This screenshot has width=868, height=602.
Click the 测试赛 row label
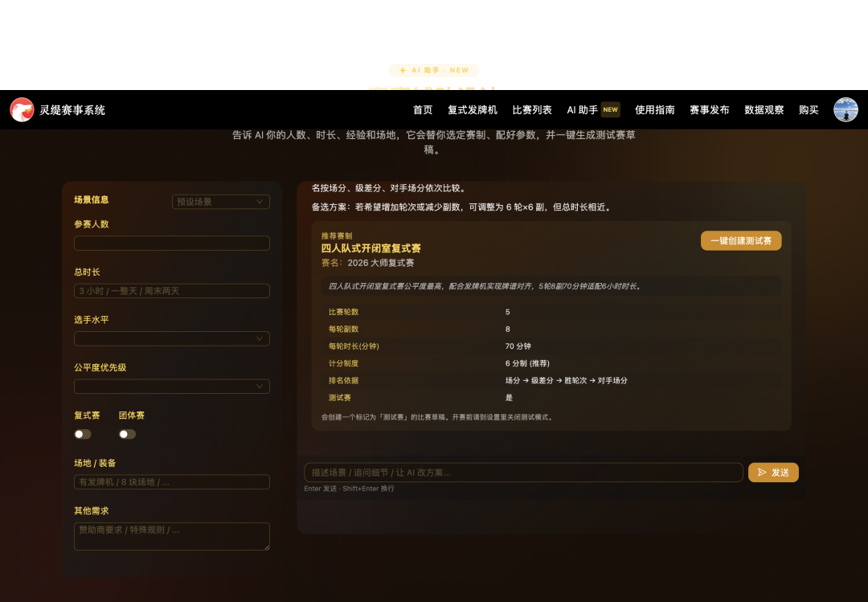pos(339,398)
